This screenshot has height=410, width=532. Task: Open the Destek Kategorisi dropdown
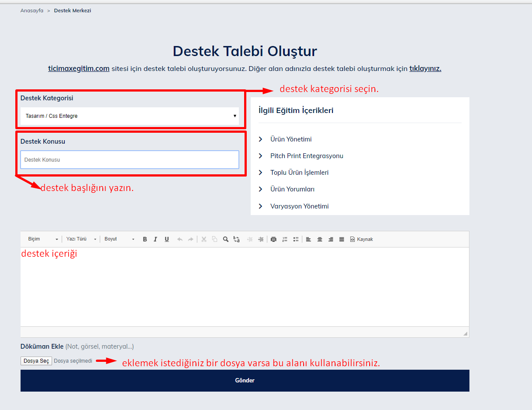(129, 116)
